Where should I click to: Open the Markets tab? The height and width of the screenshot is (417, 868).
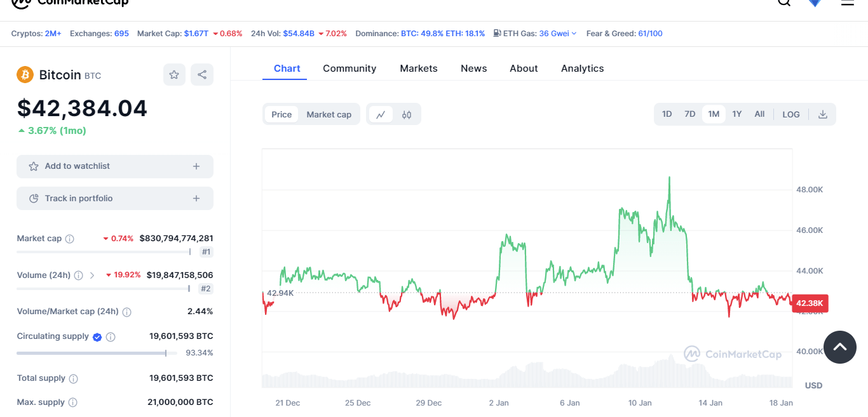tap(419, 69)
